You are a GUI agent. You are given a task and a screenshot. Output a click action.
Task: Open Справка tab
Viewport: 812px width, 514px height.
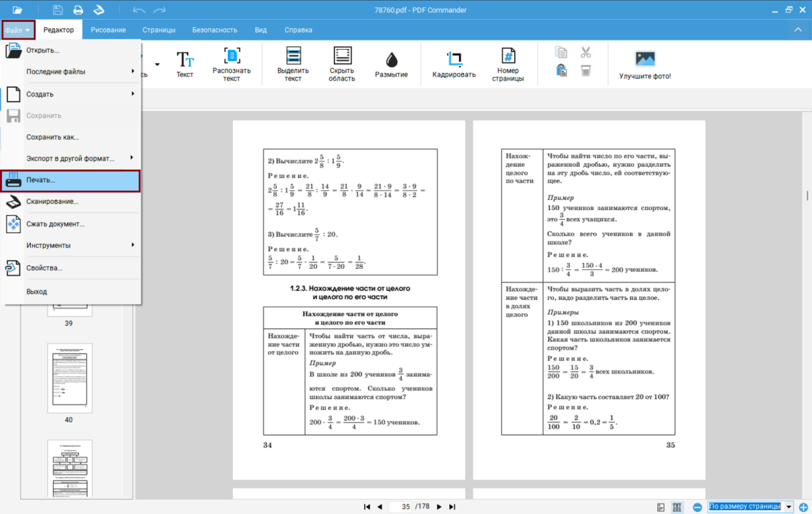(x=298, y=30)
